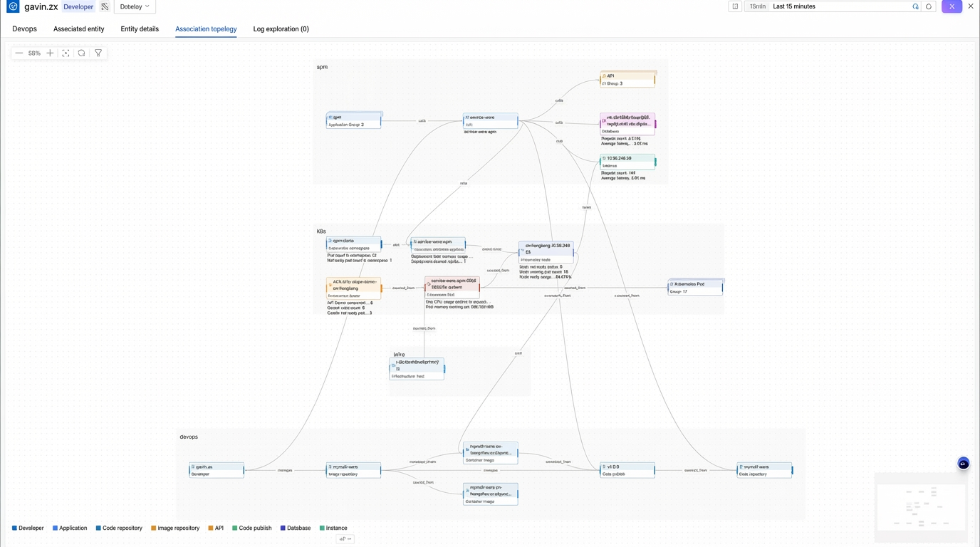
Task: Click the panel icon left of time picker
Action: (x=735, y=6)
